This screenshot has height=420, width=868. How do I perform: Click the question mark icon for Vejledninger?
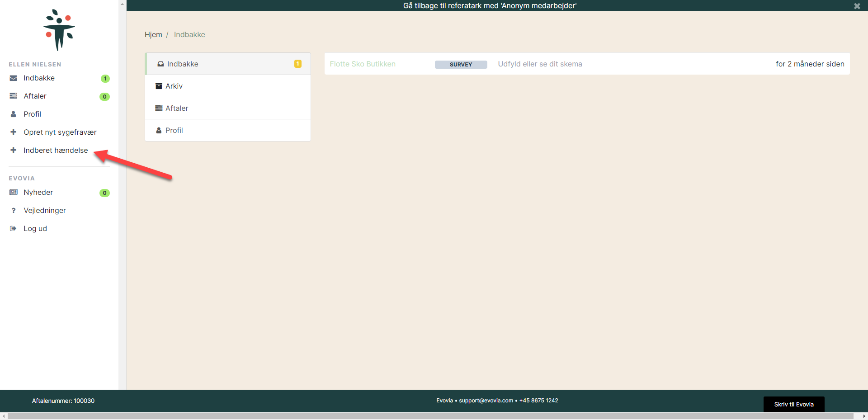point(14,211)
